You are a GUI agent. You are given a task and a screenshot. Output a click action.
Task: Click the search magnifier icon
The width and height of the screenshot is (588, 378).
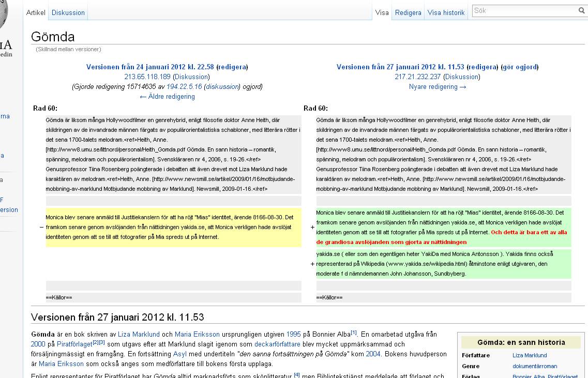click(x=581, y=10)
